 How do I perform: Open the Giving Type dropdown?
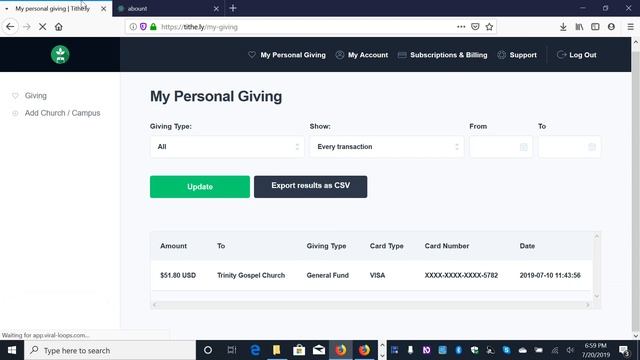(x=227, y=147)
